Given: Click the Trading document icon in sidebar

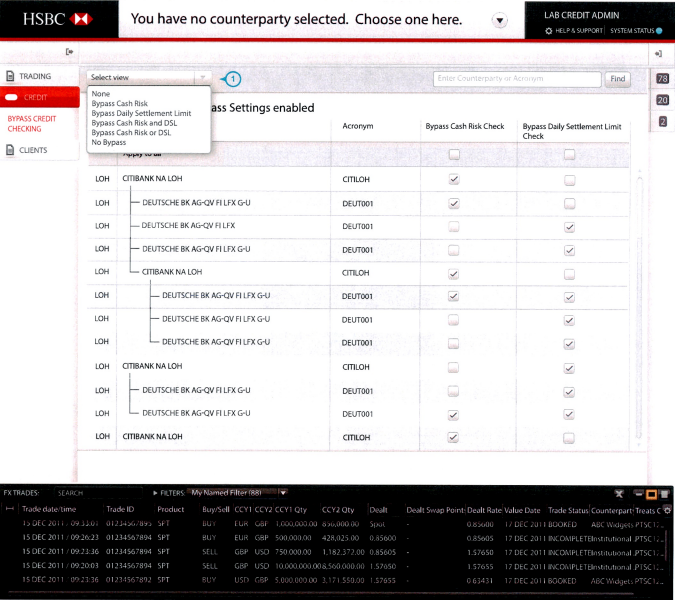Looking at the screenshot, I should pos(12,76).
